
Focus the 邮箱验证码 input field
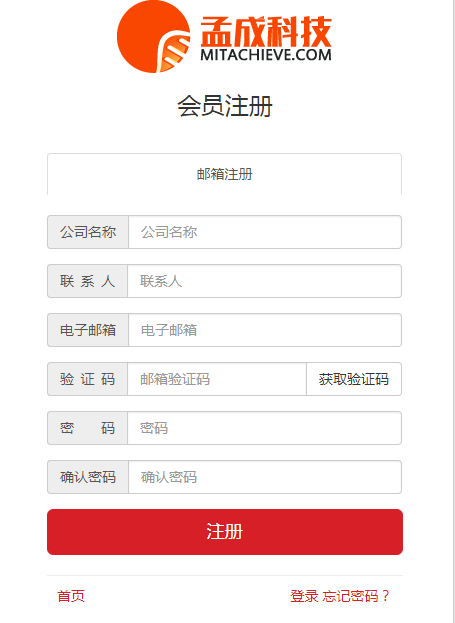pyautogui.click(x=217, y=379)
